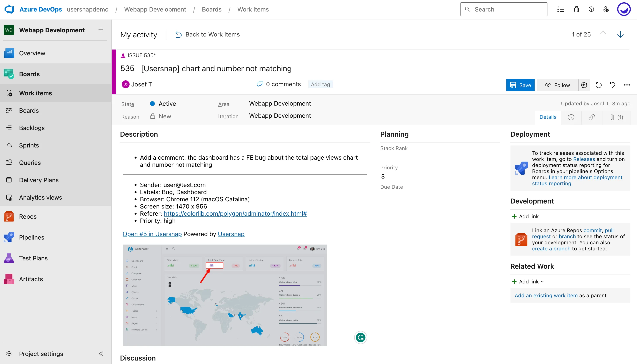Image resolution: width=637 pixels, height=364 pixels.
Task: View work item history via clock icon
Action: pos(571,117)
